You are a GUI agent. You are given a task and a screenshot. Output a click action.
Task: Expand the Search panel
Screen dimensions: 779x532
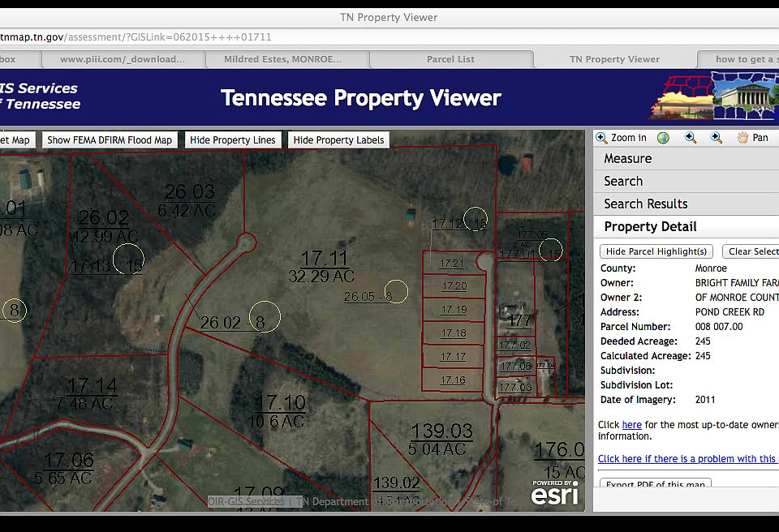coord(686,182)
